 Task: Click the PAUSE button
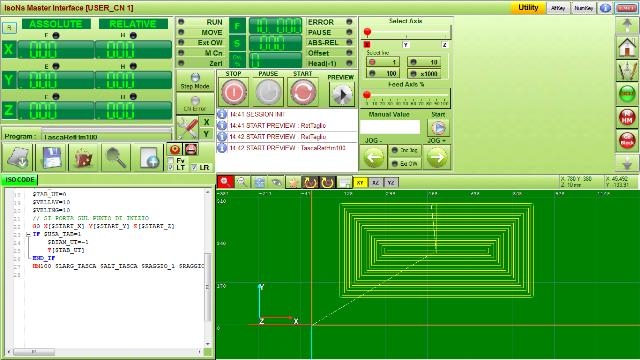coord(268,92)
